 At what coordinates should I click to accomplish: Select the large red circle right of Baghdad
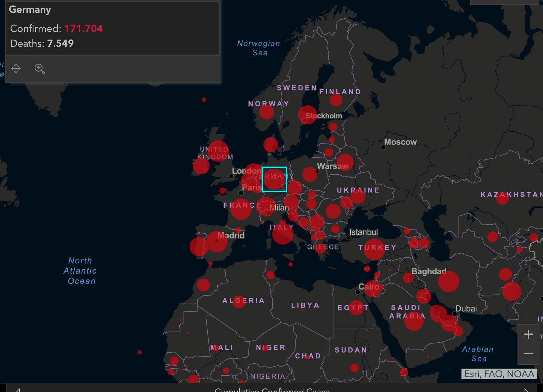coord(448,281)
